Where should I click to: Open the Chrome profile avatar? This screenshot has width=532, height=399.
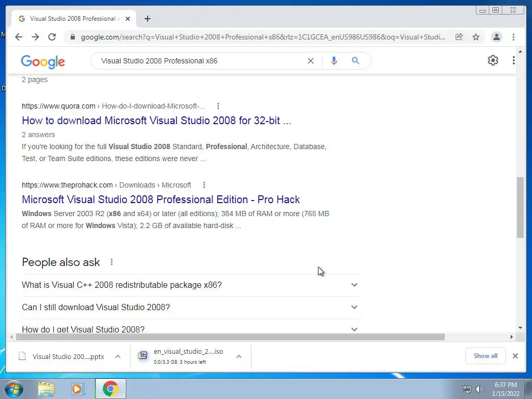coord(496,37)
